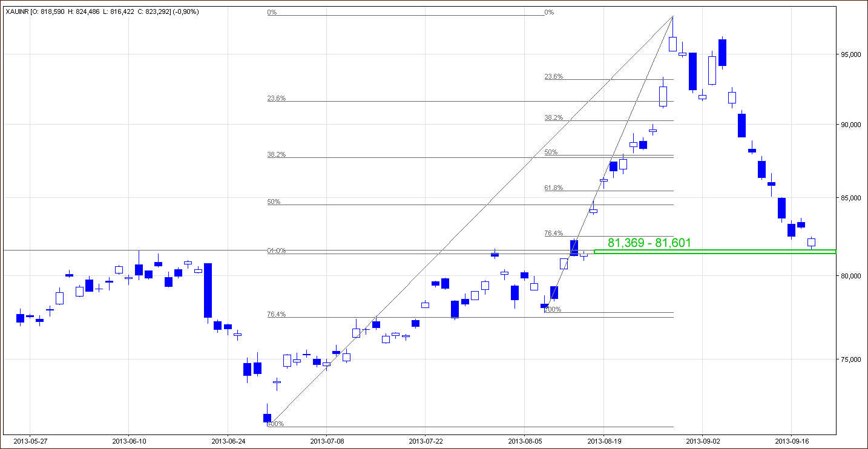
Task: Click the green 81,369 - 81,601 range label
Action: (649, 243)
